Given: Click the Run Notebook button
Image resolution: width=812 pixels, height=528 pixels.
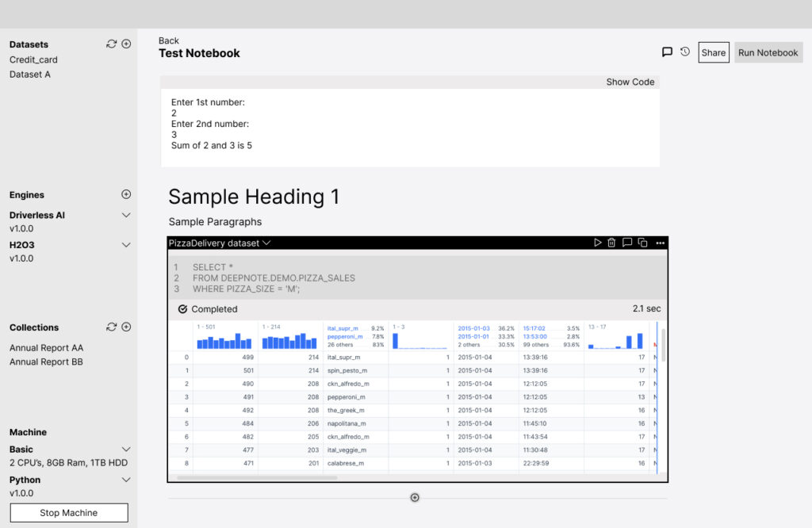Looking at the screenshot, I should (768, 52).
